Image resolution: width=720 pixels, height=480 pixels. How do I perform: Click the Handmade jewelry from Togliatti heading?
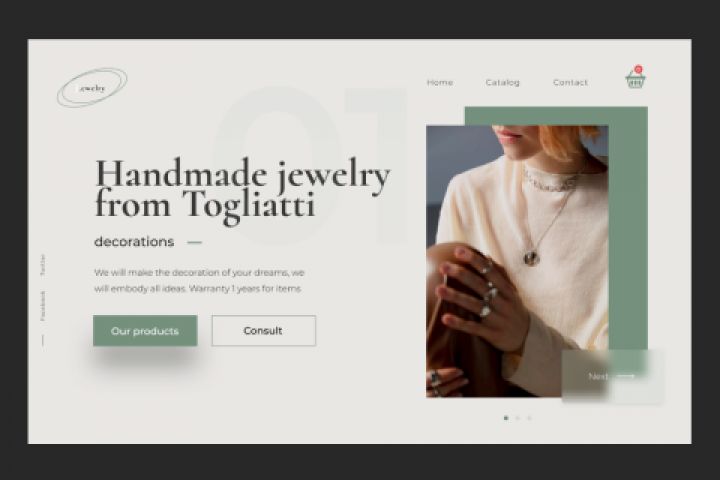[242, 189]
